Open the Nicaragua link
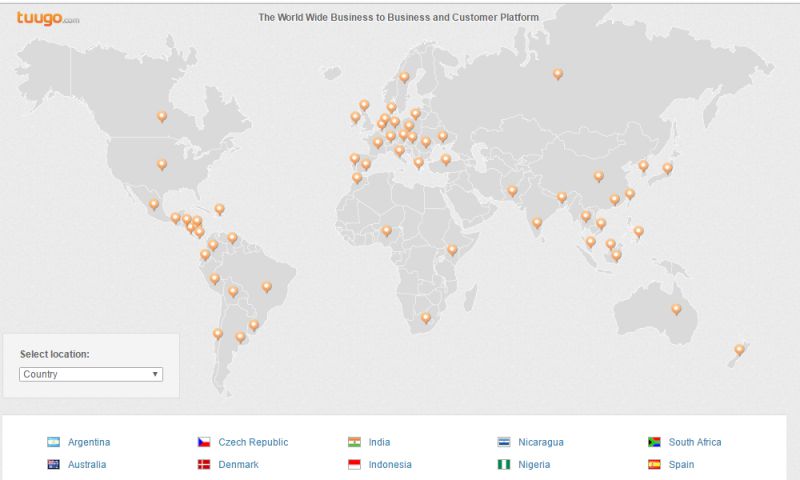Screen dimensions: 800x480 [x=541, y=442]
